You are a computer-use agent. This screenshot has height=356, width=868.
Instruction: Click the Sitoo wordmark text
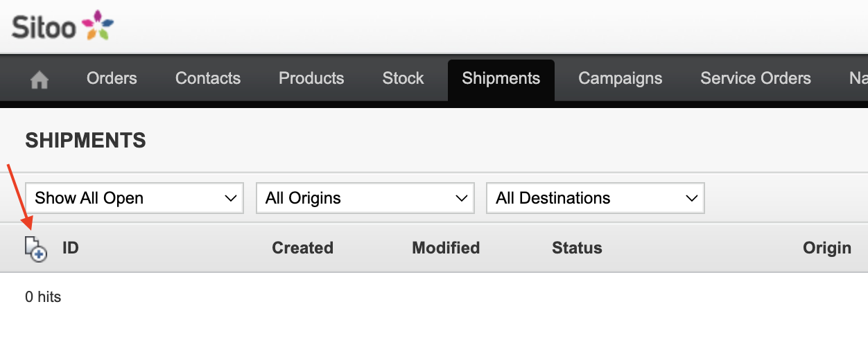tap(42, 27)
